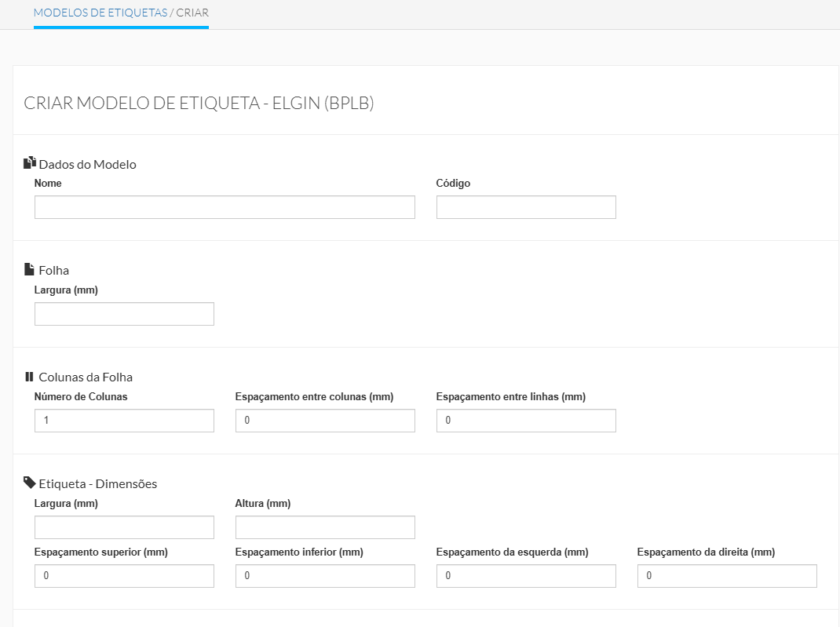Focus the Espaçamento entre linhas input
Viewport: 840px width, 627px height.
526,421
